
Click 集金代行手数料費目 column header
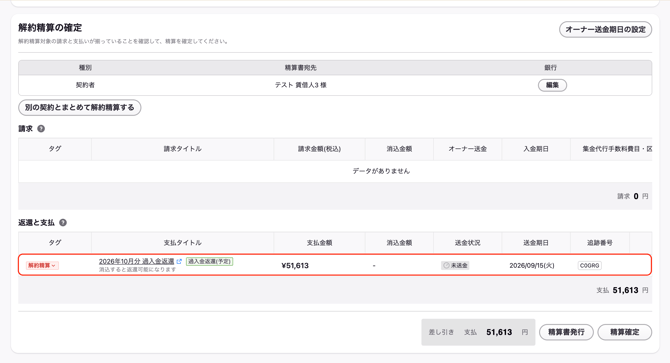611,149
